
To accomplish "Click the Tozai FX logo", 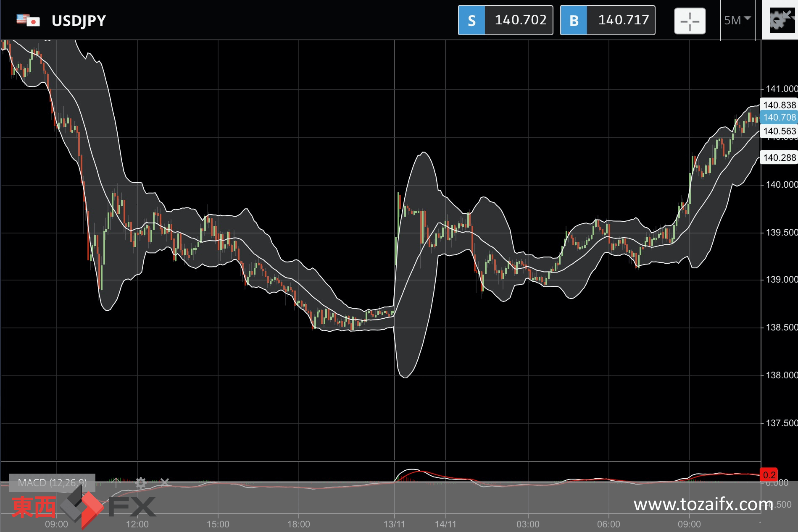I will [x=83, y=507].
